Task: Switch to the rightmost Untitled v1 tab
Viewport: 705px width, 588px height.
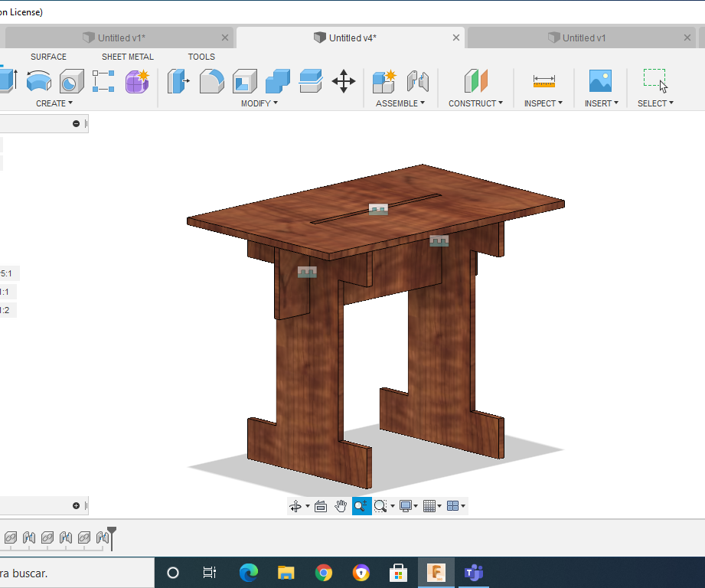Action: tap(583, 38)
